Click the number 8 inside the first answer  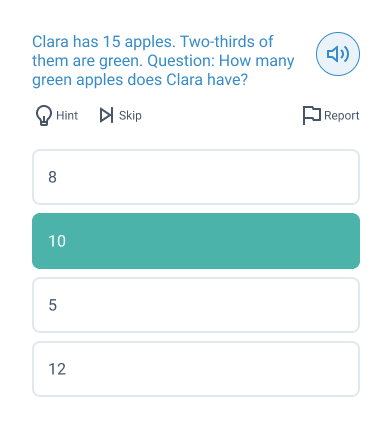click(52, 177)
